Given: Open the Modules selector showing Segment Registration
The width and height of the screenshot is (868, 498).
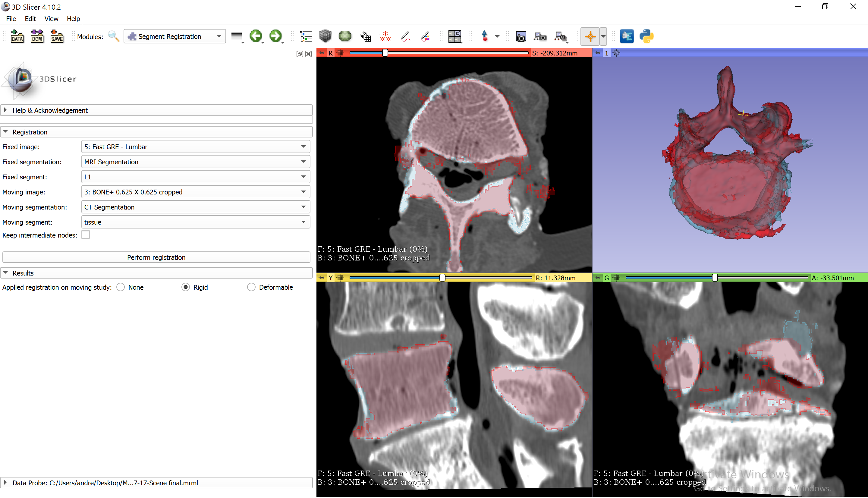Looking at the screenshot, I should 174,36.
